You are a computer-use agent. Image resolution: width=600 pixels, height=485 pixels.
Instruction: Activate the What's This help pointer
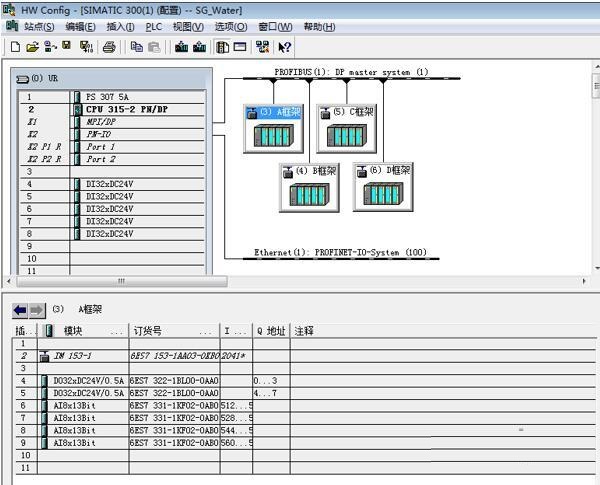pos(285,47)
